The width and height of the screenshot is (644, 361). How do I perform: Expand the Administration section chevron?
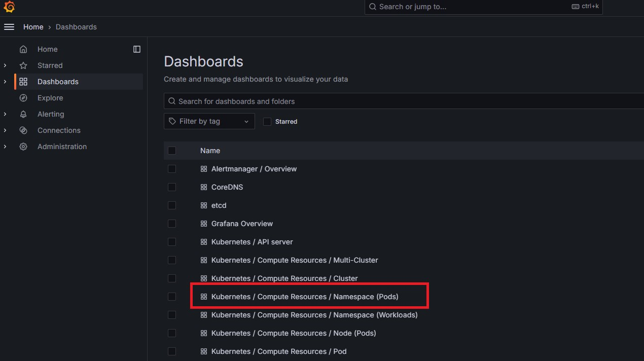tap(5, 147)
